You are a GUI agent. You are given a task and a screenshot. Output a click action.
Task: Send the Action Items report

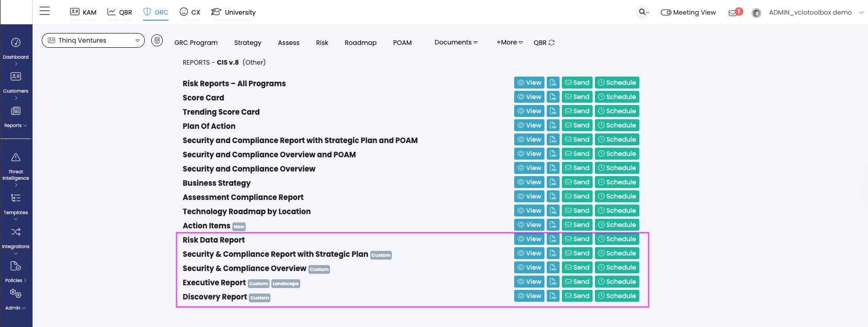[x=577, y=225]
